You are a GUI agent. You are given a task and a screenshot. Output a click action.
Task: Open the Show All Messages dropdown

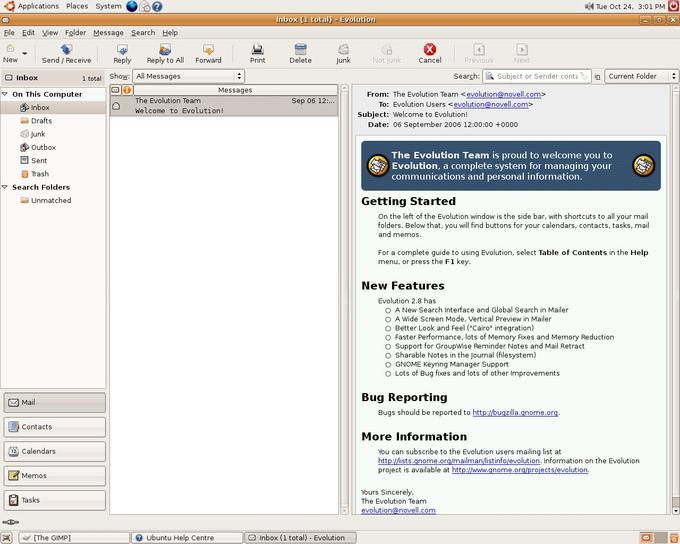(189, 76)
